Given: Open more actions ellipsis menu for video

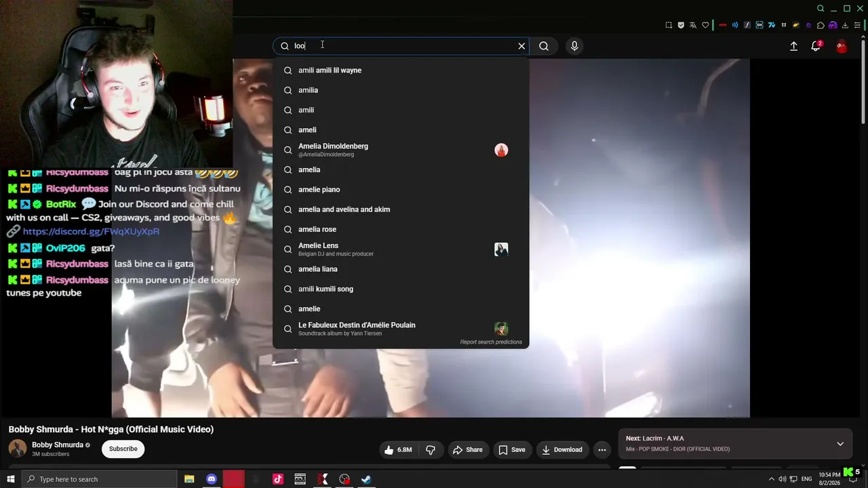Looking at the screenshot, I should coord(601,449).
